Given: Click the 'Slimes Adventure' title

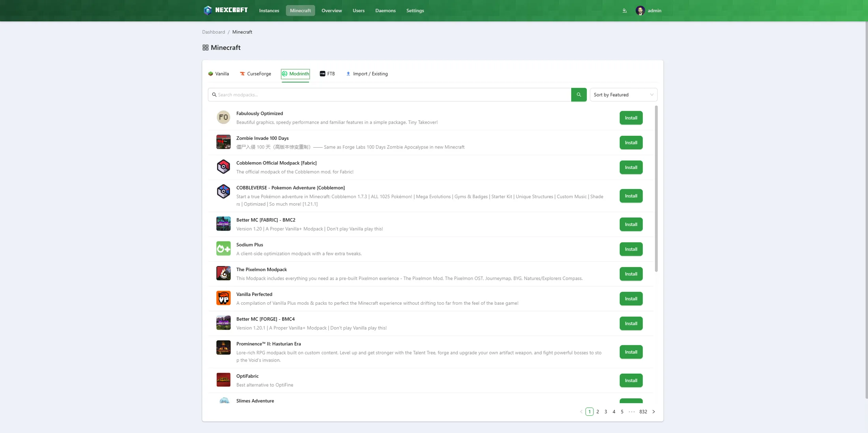Looking at the screenshot, I should point(255,401).
